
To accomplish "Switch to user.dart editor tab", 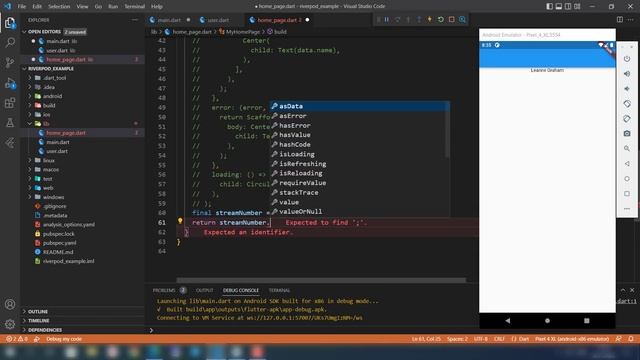I will 218,20.
